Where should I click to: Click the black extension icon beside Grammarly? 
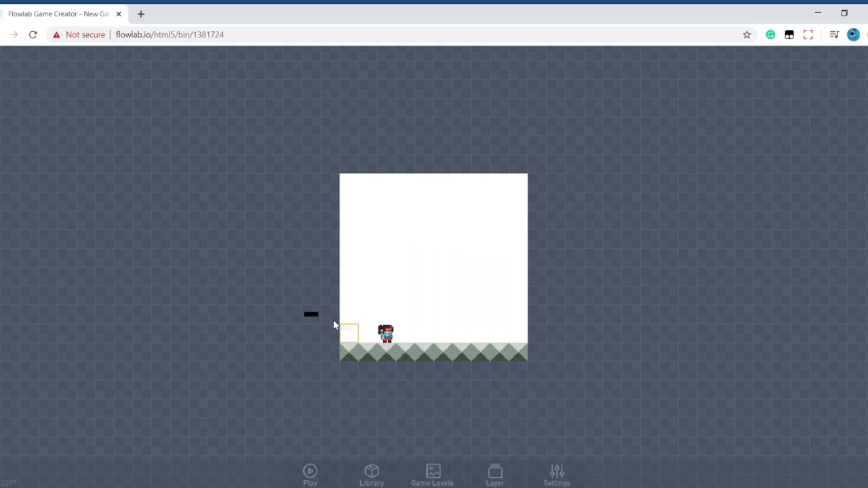tap(789, 35)
